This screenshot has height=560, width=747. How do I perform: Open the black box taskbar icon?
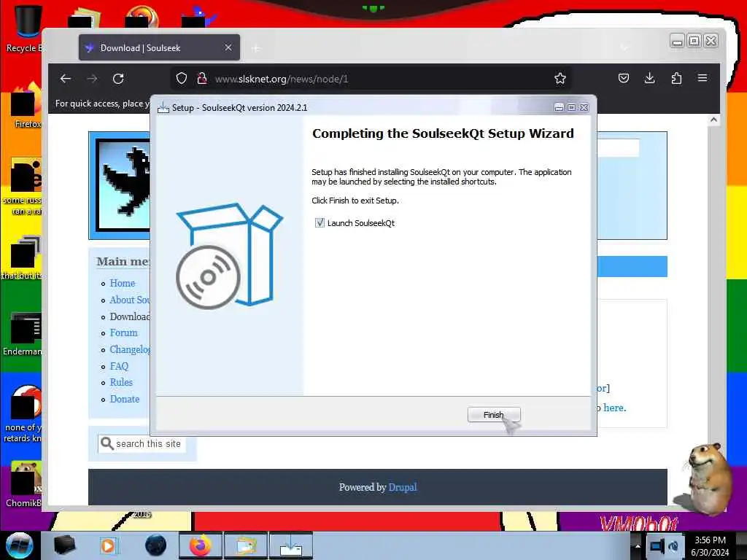tap(65, 545)
